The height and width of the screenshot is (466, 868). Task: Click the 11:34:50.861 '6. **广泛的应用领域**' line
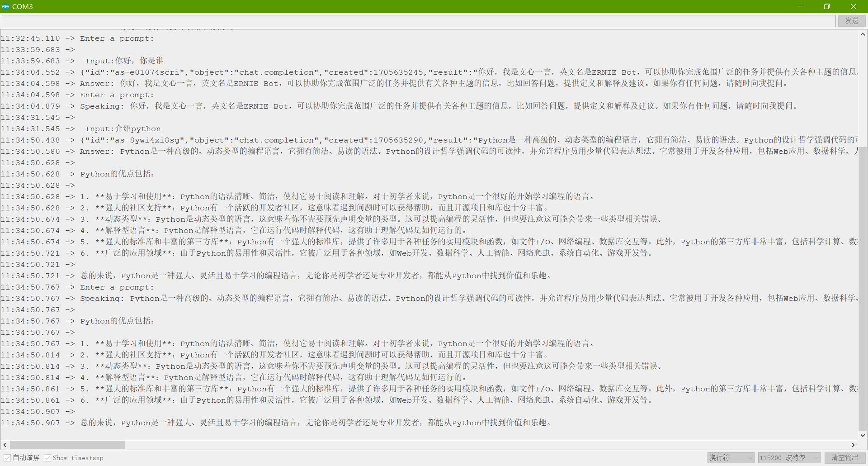point(328,400)
